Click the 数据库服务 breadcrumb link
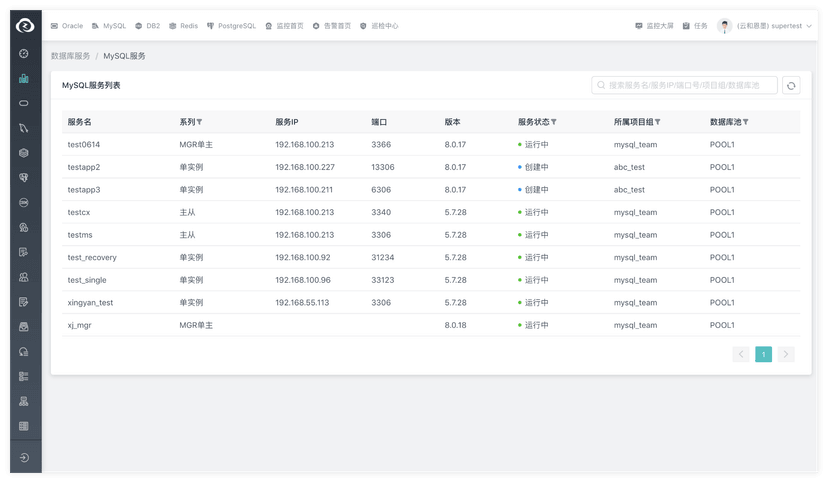The height and width of the screenshot is (483, 828). pos(70,56)
